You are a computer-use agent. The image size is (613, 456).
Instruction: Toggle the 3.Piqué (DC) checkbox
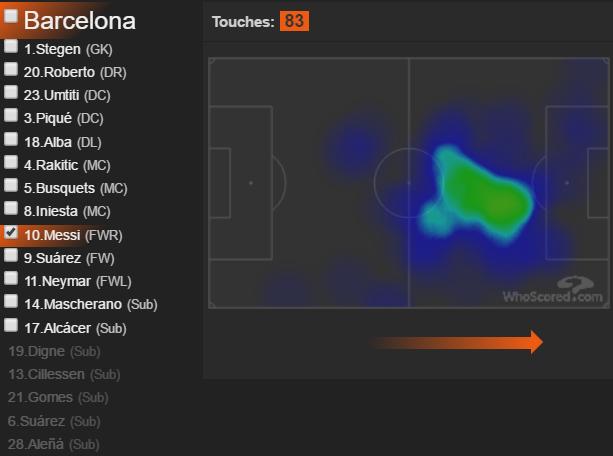(11, 115)
